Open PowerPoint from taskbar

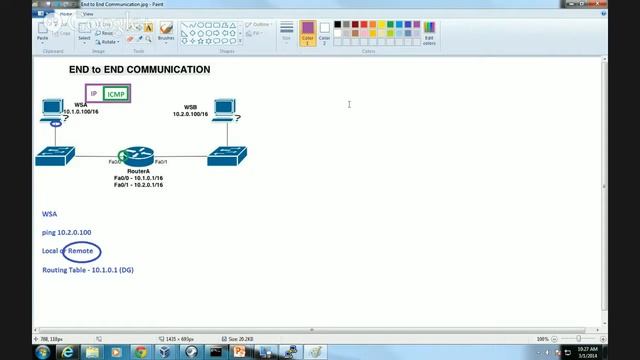pyautogui.click(x=240, y=352)
